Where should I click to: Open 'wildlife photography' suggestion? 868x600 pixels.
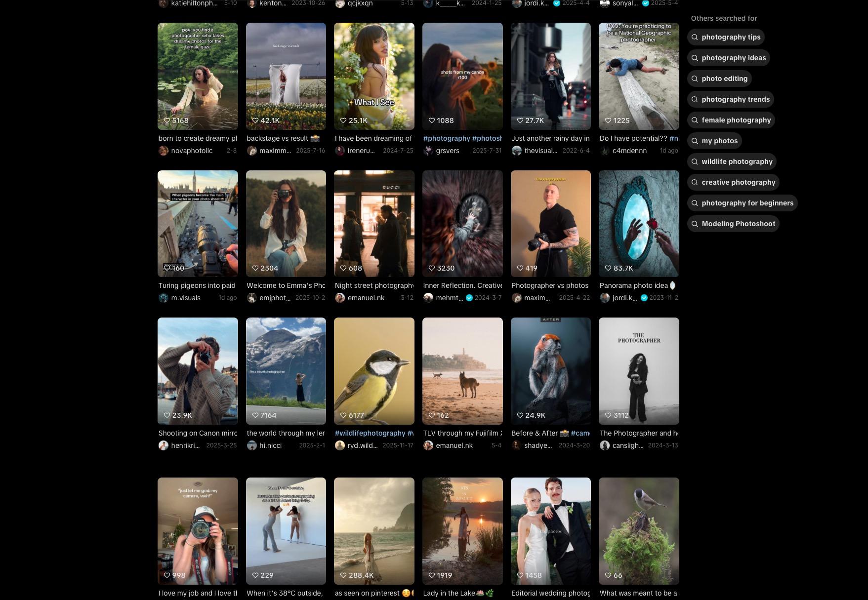coord(732,161)
